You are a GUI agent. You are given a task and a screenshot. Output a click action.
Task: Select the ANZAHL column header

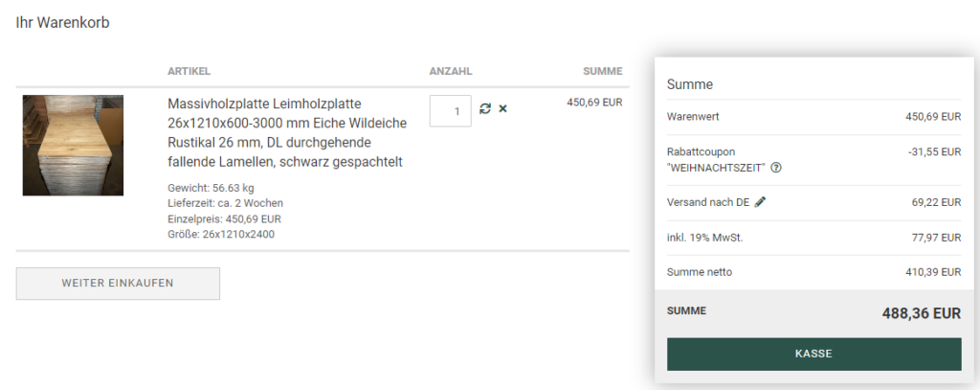[x=451, y=71]
